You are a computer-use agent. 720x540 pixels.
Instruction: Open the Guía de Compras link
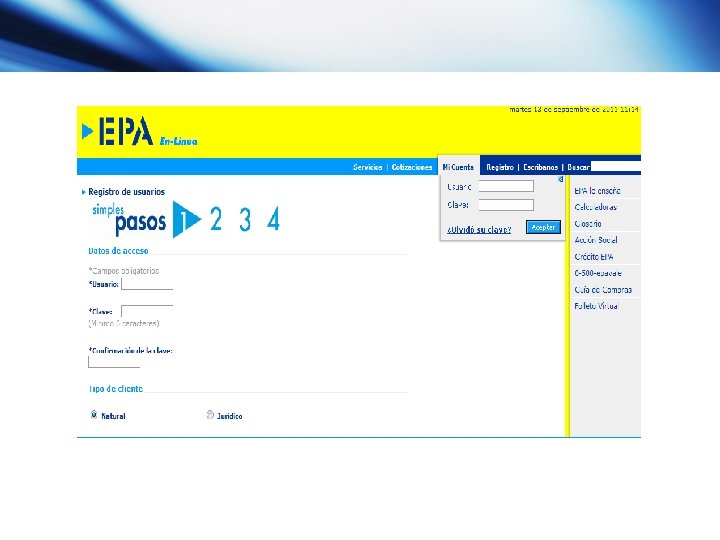(603, 290)
